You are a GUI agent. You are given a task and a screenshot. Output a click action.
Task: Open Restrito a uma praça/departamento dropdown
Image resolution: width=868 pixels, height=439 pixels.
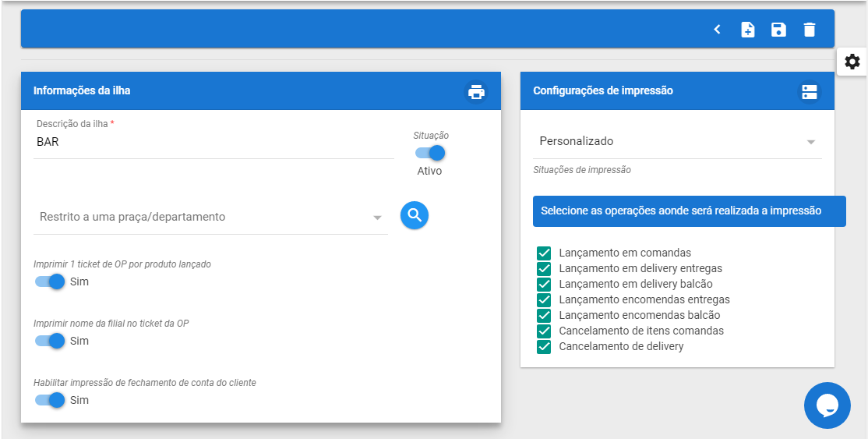click(210, 218)
